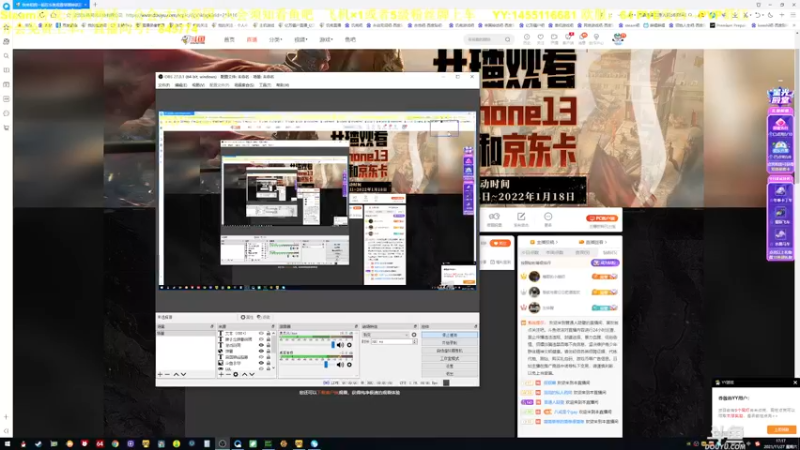Image resolution: width=800 pixels, height=450 pixels.
Task: Click Start Virtual Camera in OBS Controls
Action: click(x=449, y=351)
